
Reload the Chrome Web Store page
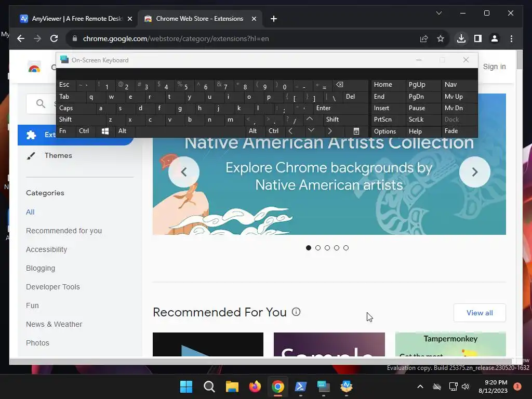click(x=54, y=38)
